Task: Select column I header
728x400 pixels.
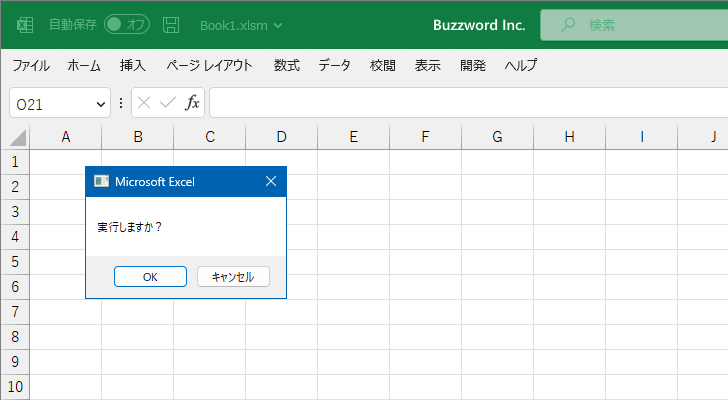Action: (x=641, y=137)
